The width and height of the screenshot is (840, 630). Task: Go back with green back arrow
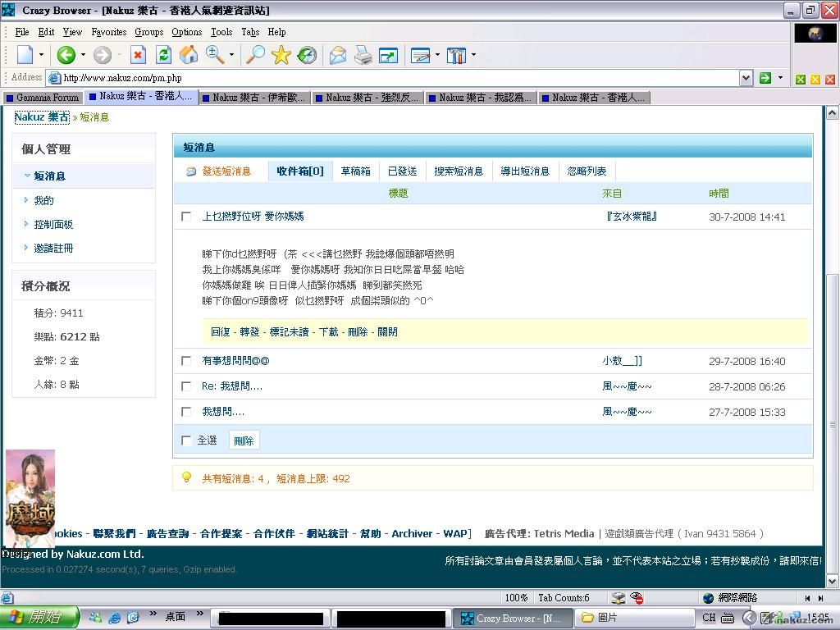point(66,55)
